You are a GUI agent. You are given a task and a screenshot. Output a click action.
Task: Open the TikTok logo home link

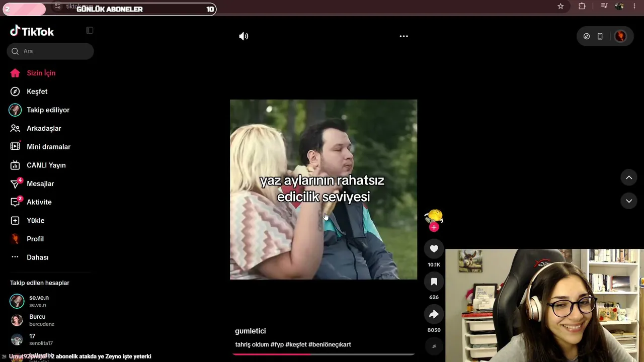click(32, 31)
